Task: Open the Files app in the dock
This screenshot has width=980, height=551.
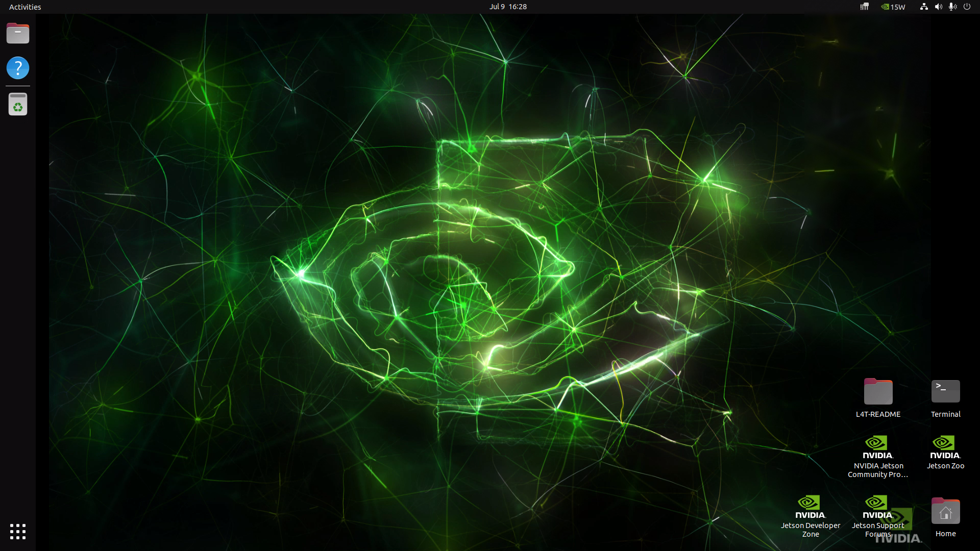Action: pyautogui.click(x=18, y=34)
